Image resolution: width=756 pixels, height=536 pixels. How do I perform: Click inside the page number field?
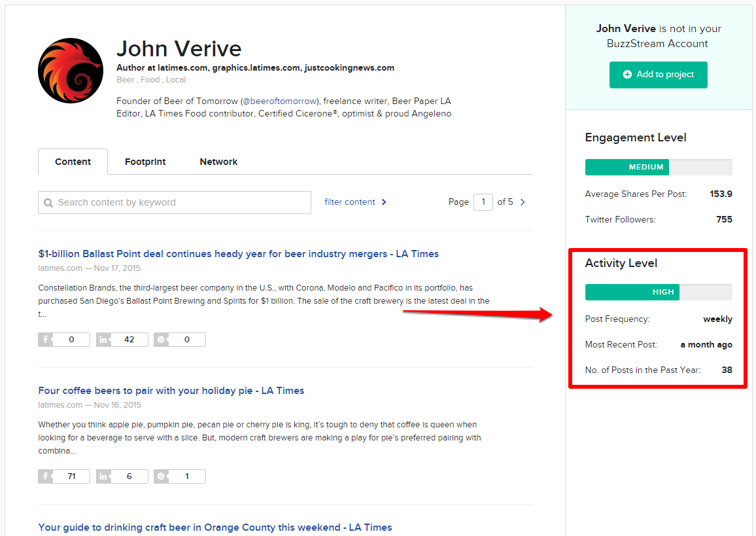pyautogui.click(x=483, y=202)
